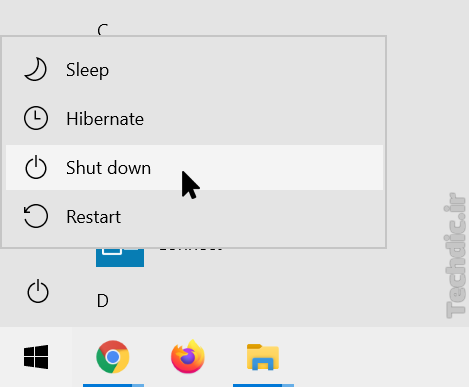Image resolution: width=469 pixels, height=387 pixels.
Task: Click the Power button in Start sidebar
Action: (x=38, y=291)
